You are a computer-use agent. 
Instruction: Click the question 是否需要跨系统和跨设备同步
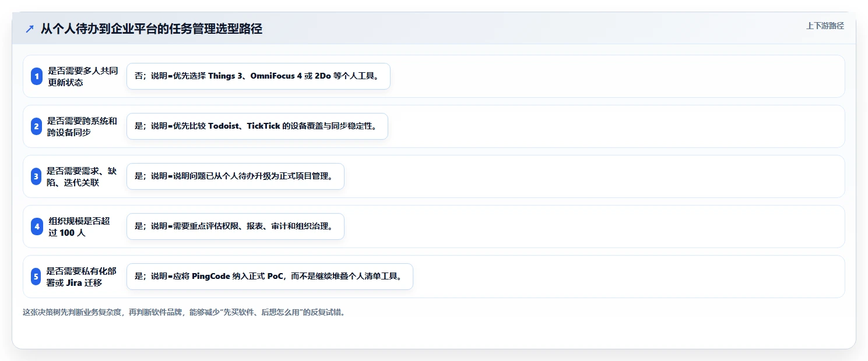click(x=82, y=126)
